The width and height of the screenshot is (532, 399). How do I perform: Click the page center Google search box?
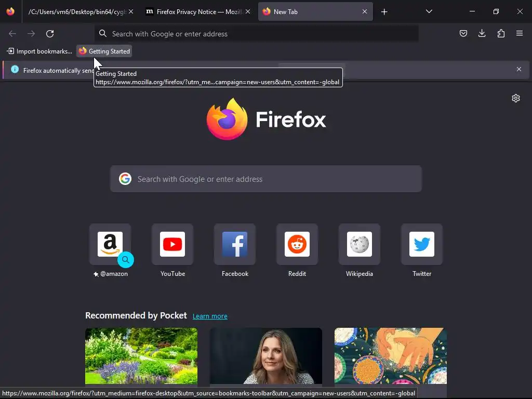click(266, 179)
